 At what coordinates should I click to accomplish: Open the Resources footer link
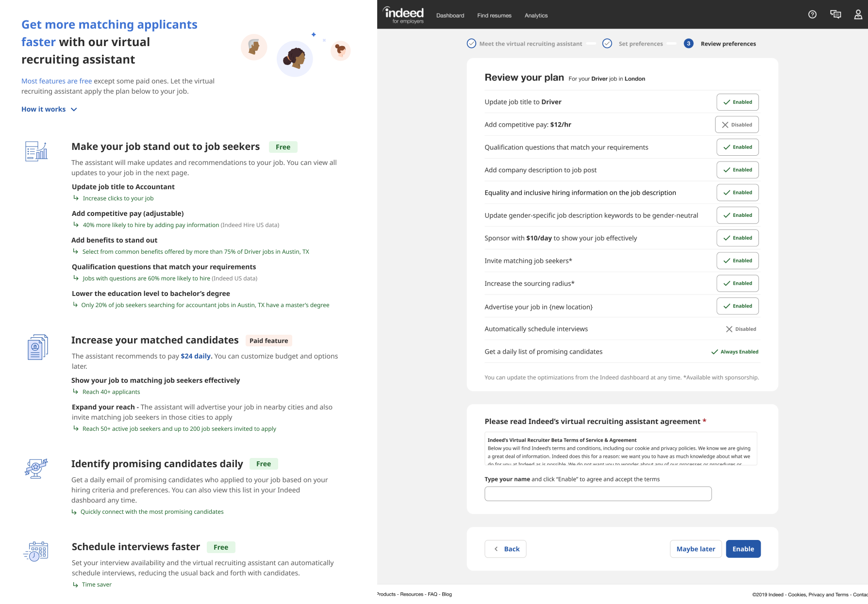click(x=412, y=594)
